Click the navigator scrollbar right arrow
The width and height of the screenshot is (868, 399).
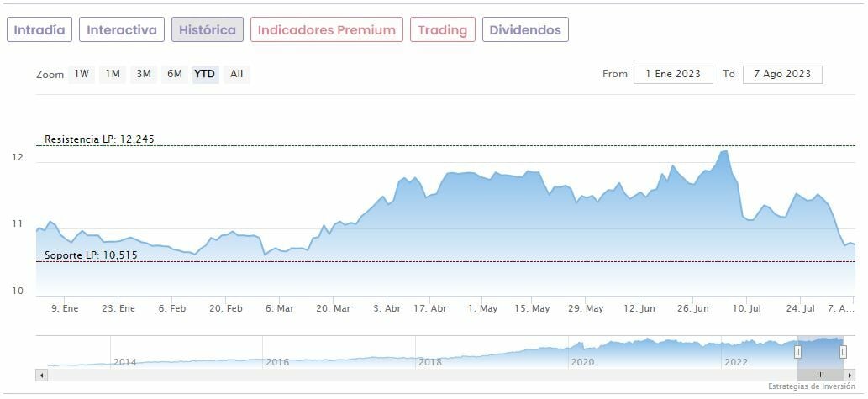(850, 375)
